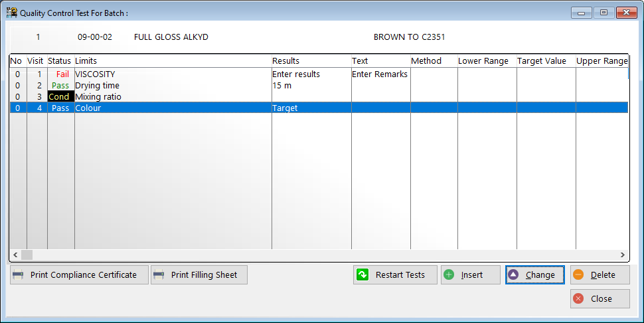Click the orange minus Delete icon

coord(578,275)
